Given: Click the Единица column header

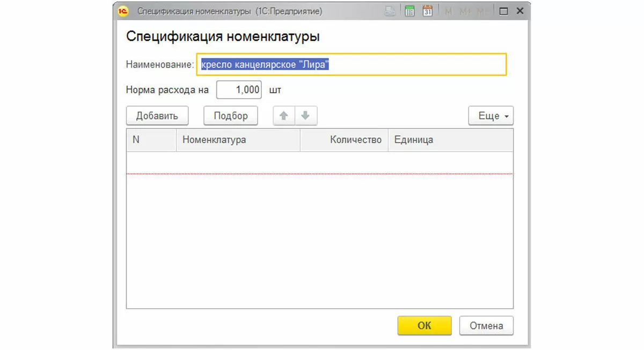Looking at the screenshot, I should pyautogui.click(x=450, y=140).
